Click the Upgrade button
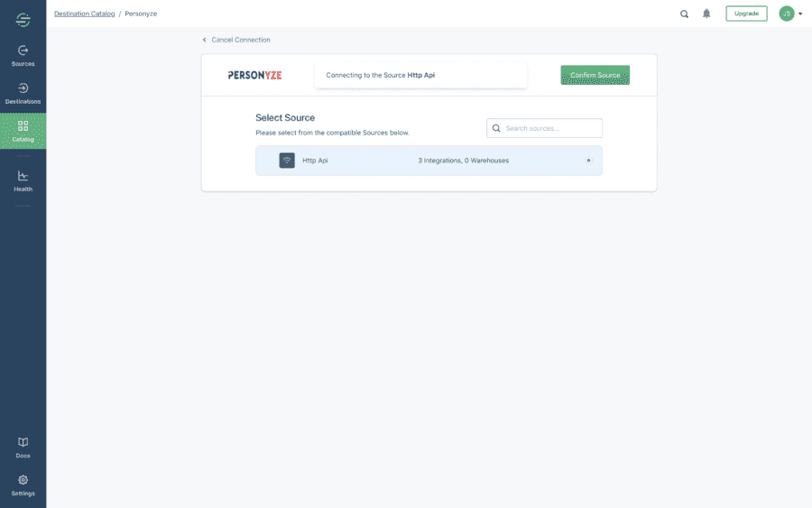Screen dimensions: 812x508 pos(746,14)
